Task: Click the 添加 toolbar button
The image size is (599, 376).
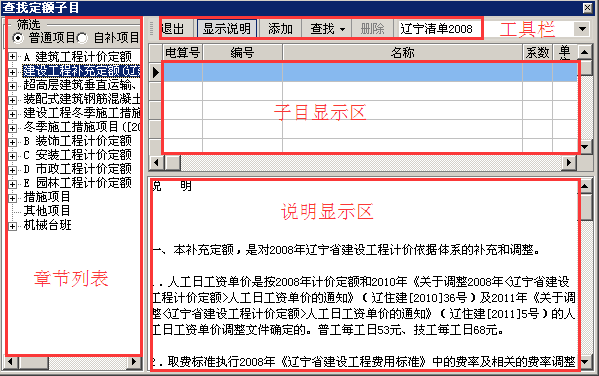Action: [280, 29]
